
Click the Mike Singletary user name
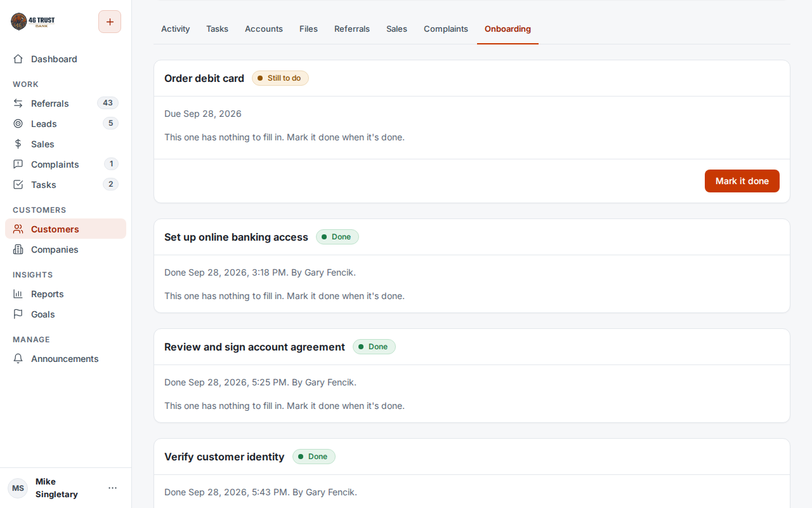(56, 488)
